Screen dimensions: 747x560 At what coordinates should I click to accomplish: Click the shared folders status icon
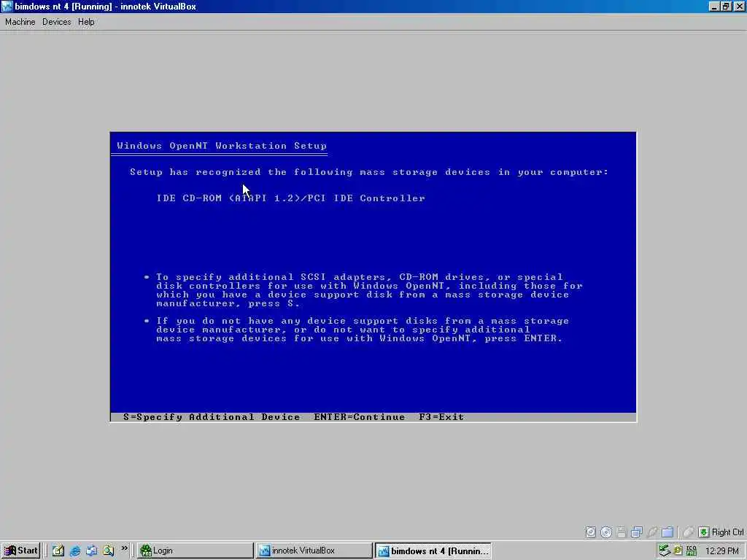(x=668, y=532)
